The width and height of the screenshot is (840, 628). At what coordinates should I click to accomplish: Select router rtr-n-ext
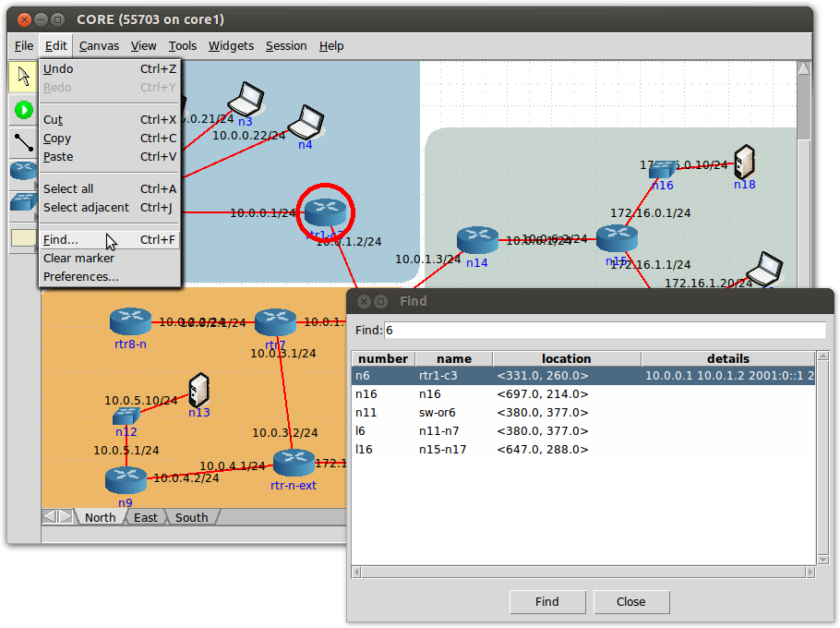point(294,463)
